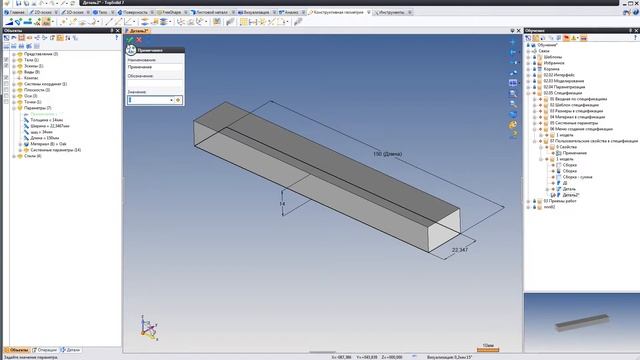
Task: Select the Длина = 150мм parameter
Action: (x=44, y=138)
